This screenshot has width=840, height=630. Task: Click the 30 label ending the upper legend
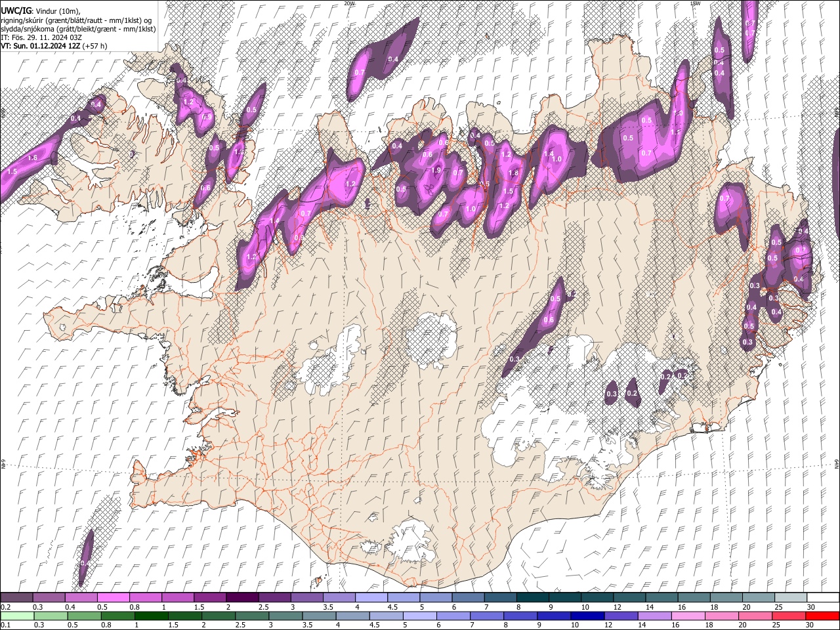click(811, 607)
